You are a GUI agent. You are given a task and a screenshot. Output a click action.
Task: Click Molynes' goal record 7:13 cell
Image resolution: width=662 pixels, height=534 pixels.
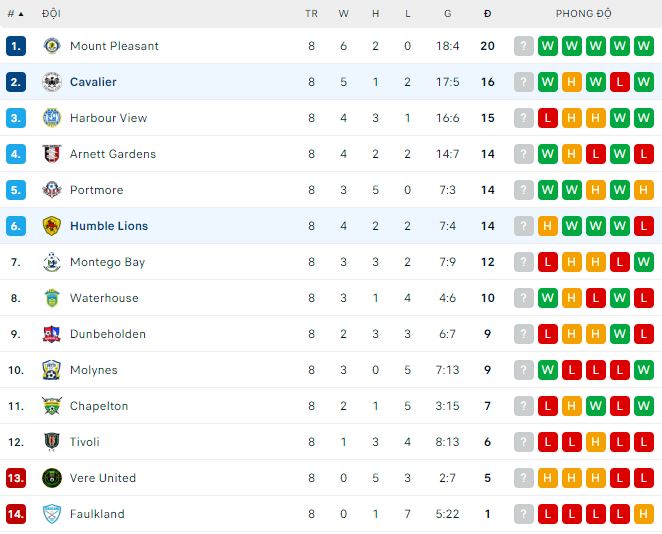point(447,370)
